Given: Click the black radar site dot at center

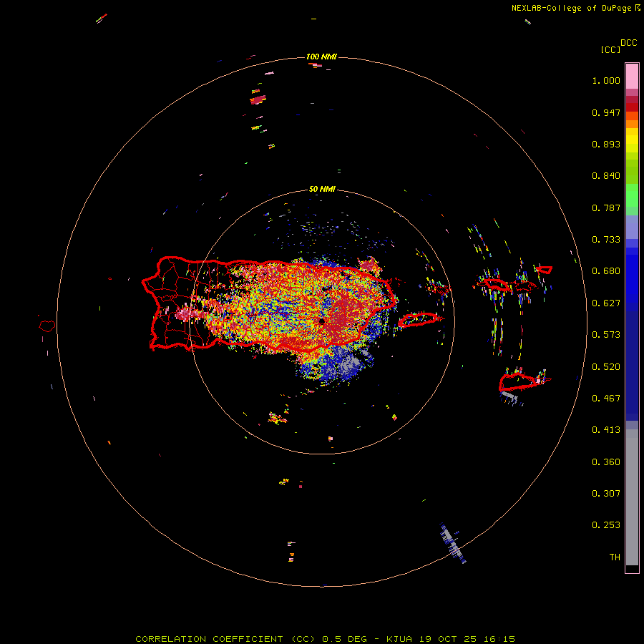Looking at the screenshot, I should (321, 321).
